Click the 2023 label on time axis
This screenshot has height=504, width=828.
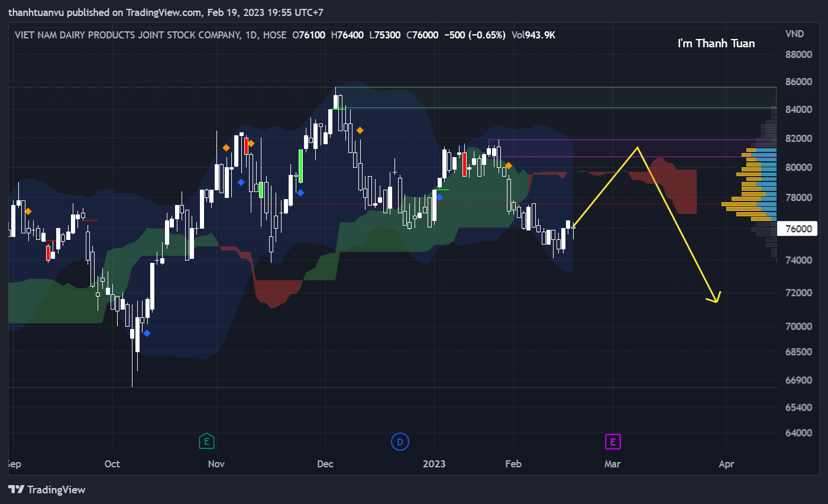[x=435, y=464]
